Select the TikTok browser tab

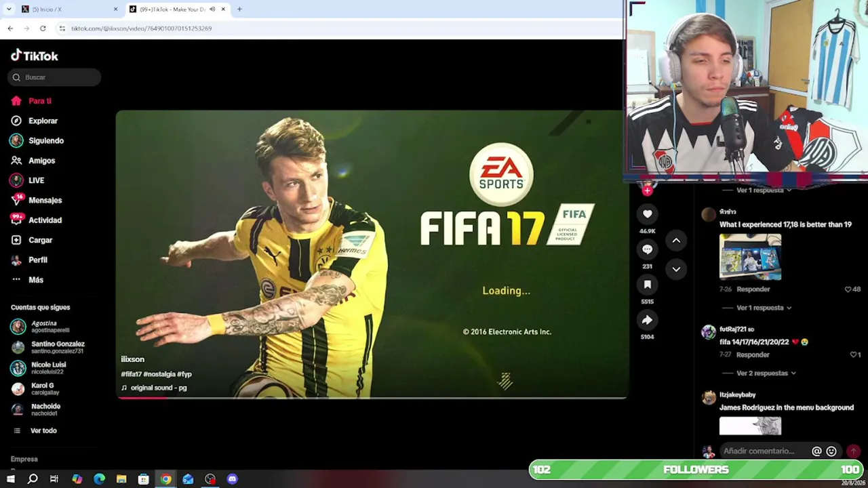point(178,9)
